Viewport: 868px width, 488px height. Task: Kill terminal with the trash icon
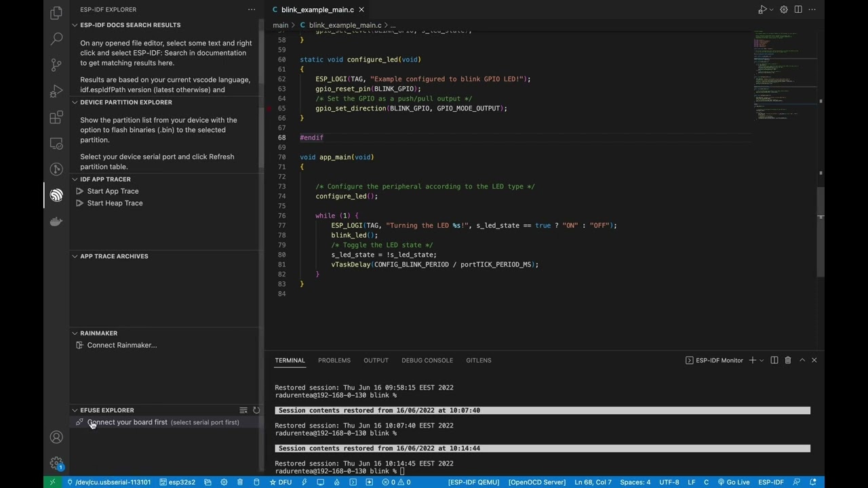[788, 360]
